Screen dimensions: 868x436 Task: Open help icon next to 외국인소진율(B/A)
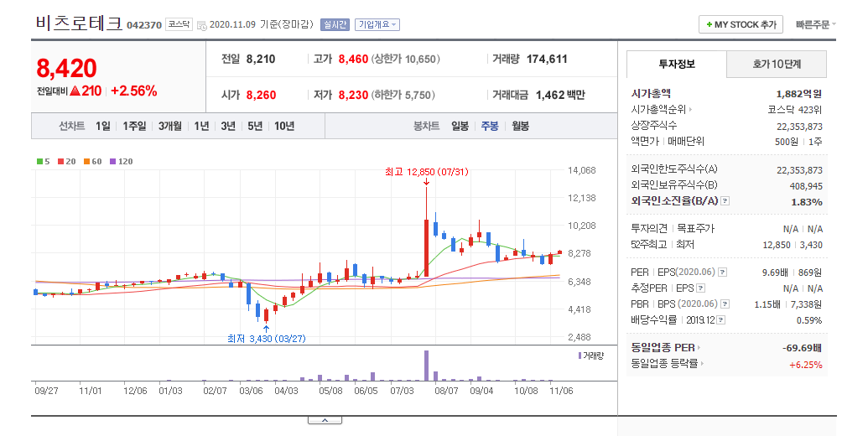(725, 201)
